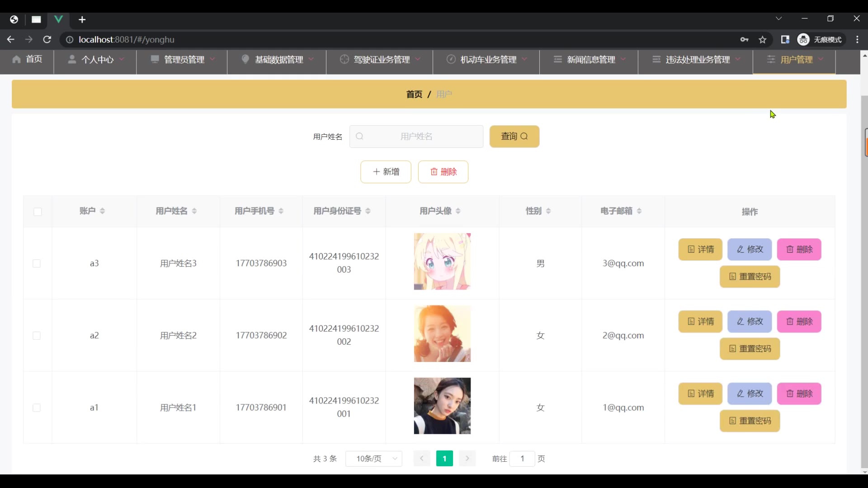
Task: Open the 10条/页 page size dropdown
Action: point(374,459)
